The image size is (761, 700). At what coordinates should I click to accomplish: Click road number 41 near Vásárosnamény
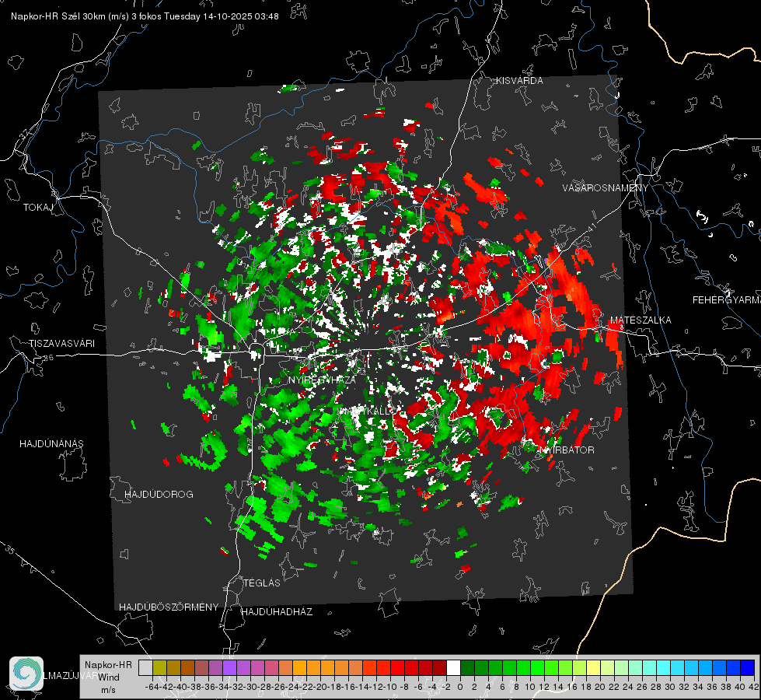[x=591, y=227]
